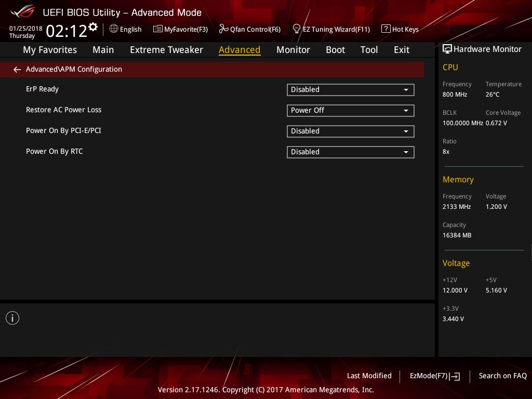Switch to the Main tab
The image size is (532, 399).
point(103,50)
